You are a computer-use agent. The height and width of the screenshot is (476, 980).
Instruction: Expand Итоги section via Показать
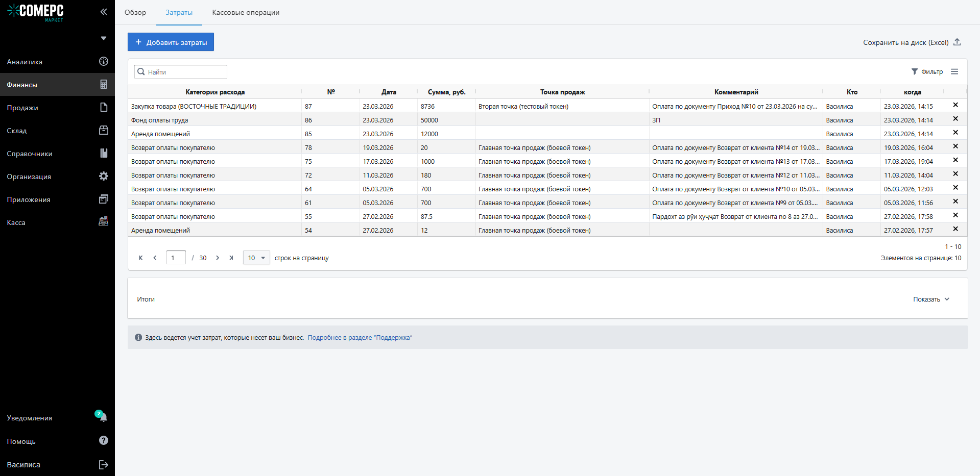(931, 299)
